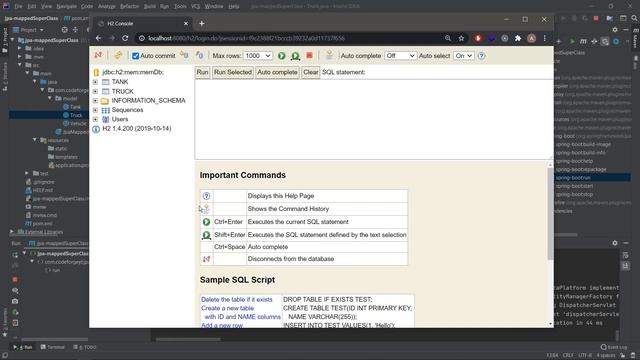Screen dimensions: 640x360
Task: Click the Run Selected button
Action: [233, 72]
